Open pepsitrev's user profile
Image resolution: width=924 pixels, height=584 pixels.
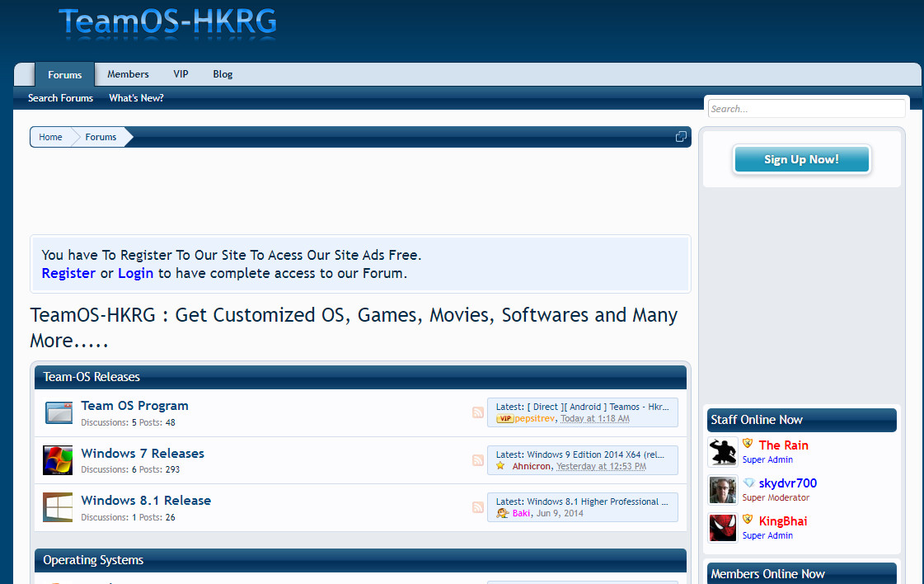point(534,419)
